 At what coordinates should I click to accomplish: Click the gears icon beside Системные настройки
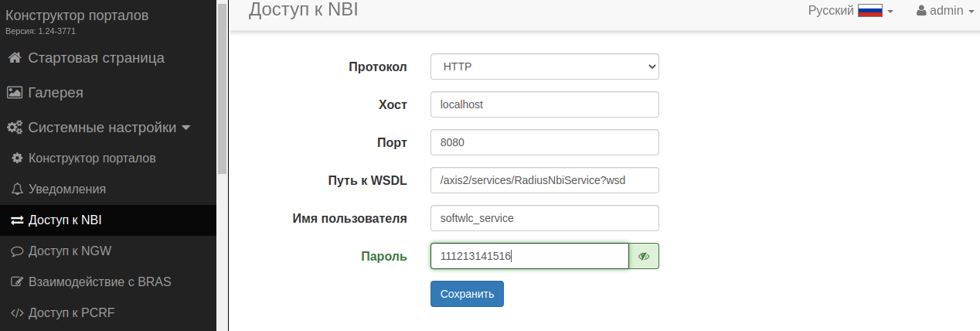(x=14, y=128)
